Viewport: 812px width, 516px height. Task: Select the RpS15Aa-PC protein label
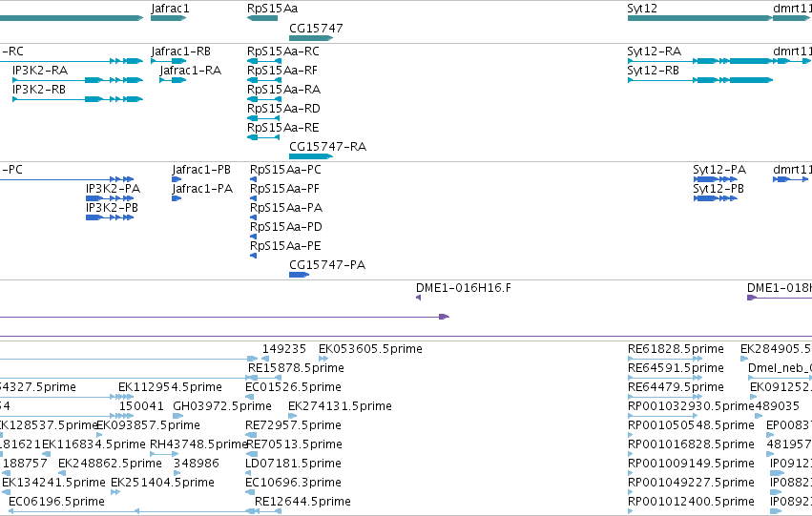pyautogui.click(x=285, y=170)
